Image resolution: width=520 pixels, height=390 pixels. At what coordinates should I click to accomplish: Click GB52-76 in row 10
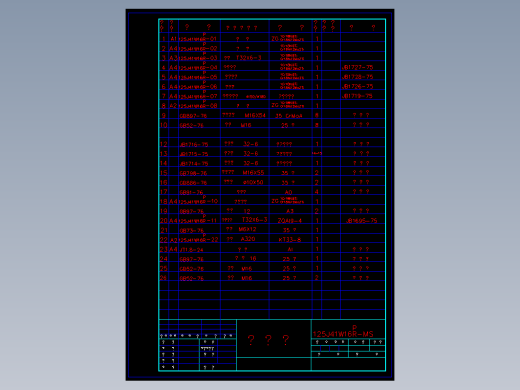point(191,125)
